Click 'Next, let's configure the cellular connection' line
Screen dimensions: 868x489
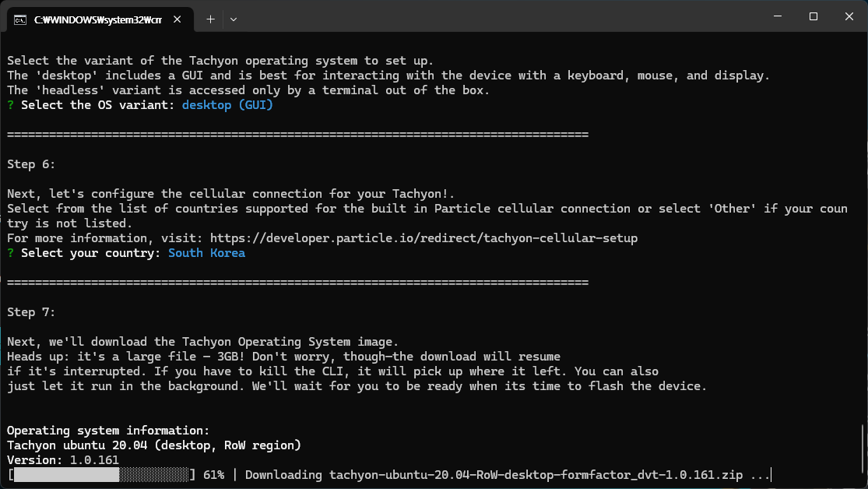231,194
